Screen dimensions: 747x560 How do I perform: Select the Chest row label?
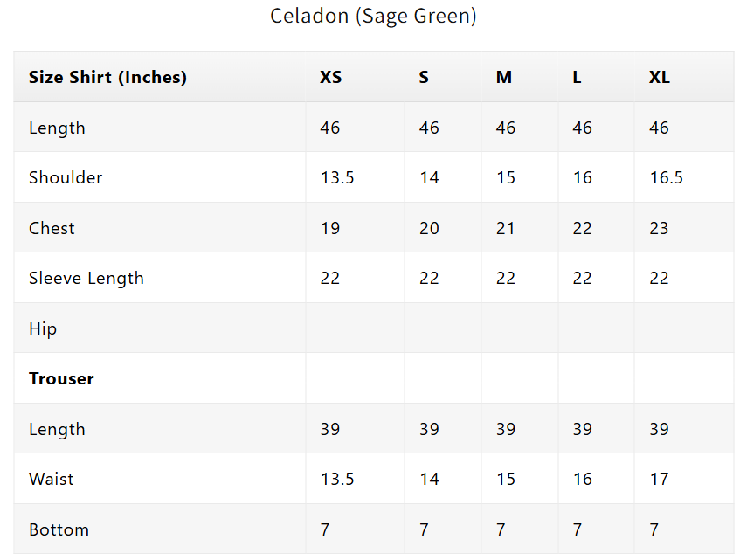[52, 228]
